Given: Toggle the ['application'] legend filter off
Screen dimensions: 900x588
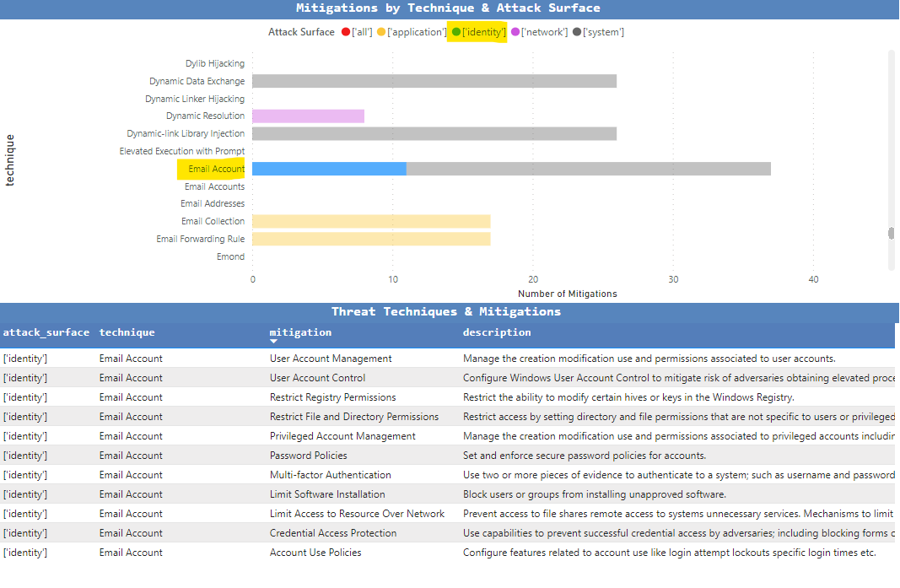Looking at the screenshot, I should 412,31.
